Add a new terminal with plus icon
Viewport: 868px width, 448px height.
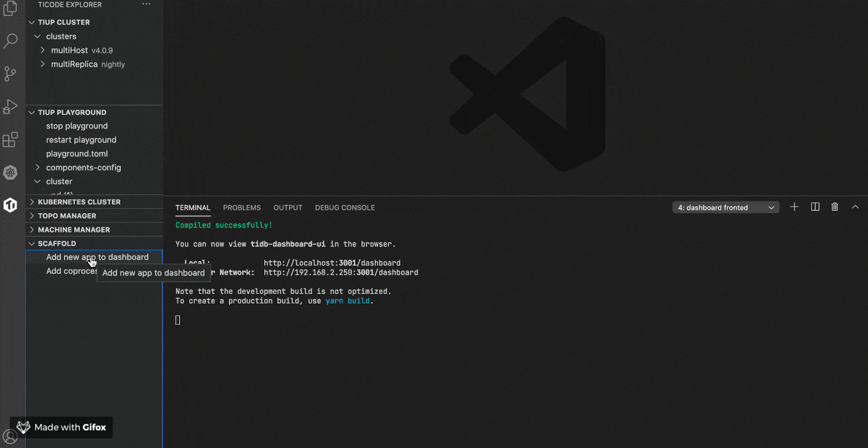(794, 207)
